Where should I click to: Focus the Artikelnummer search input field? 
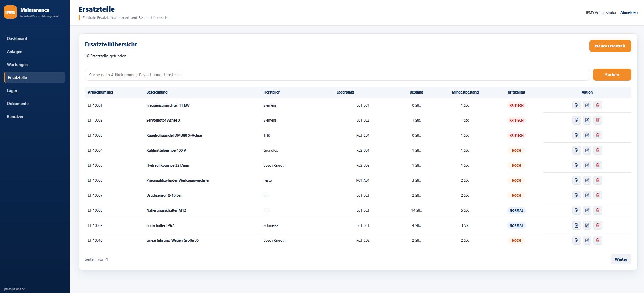click(337, 75)
